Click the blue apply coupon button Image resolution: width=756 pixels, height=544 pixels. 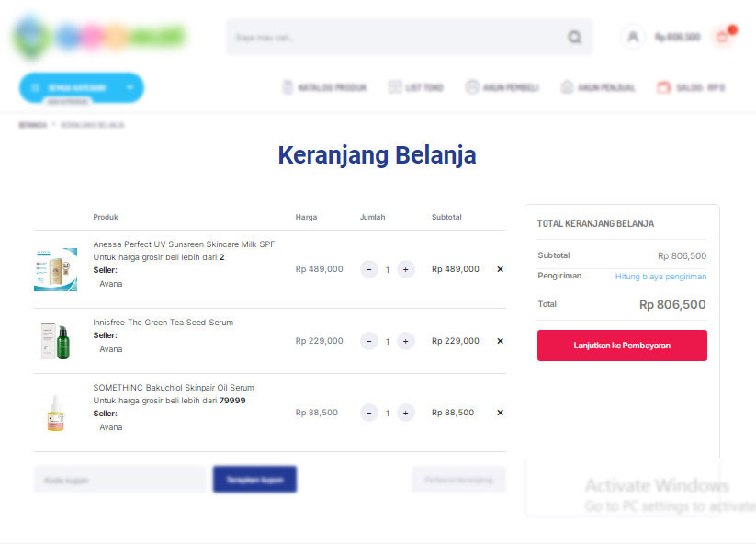[254, 480]
